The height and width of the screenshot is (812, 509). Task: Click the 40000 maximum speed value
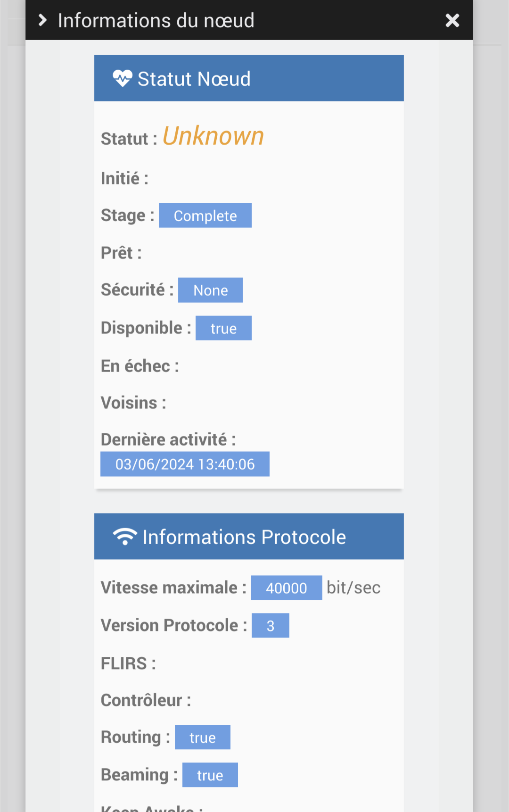click(286, 588)
